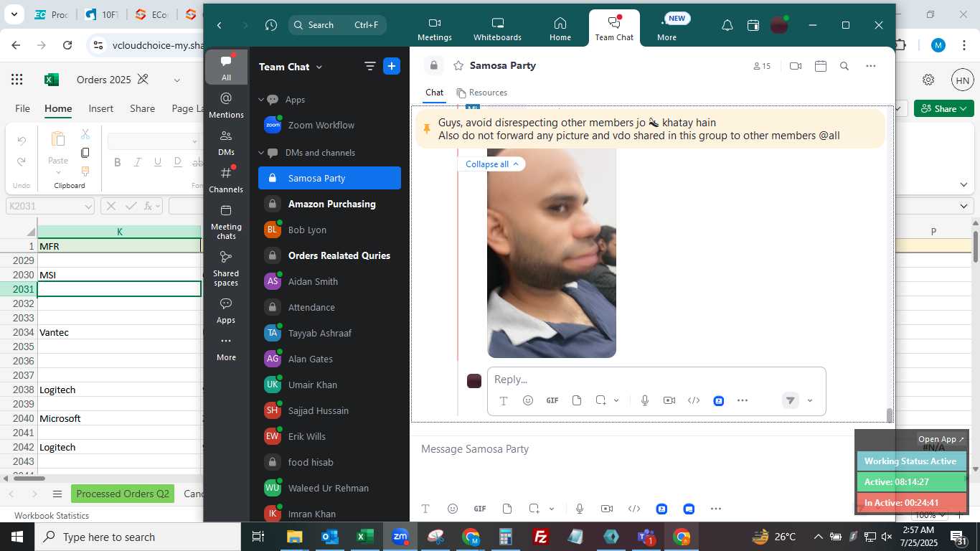This screenshot has width=980, height=551.
Task: Open more options ellipsis in chat header
Action: tap(871, 66)
